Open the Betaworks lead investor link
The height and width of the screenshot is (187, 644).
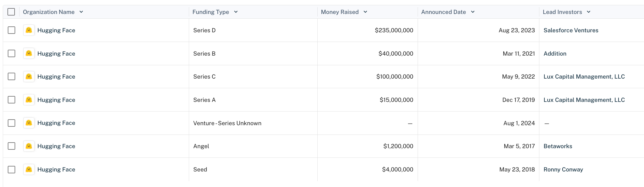[558, 146]
